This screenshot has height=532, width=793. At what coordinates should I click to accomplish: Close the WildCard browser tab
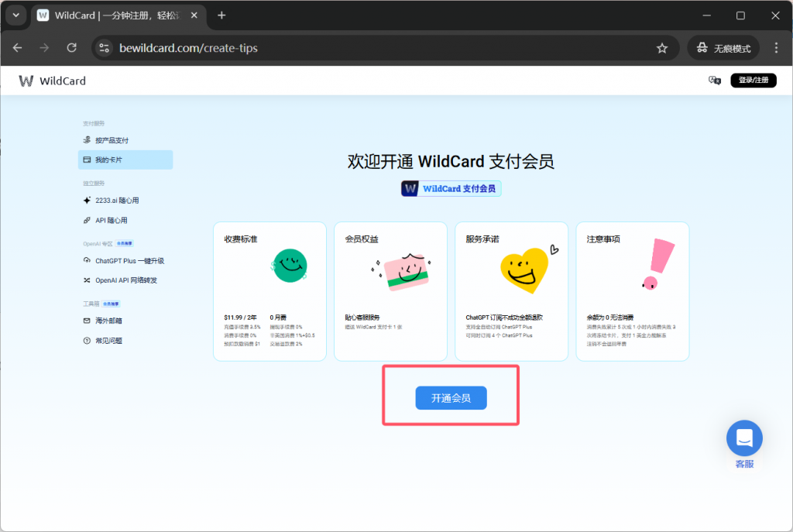tap(194, 15)
